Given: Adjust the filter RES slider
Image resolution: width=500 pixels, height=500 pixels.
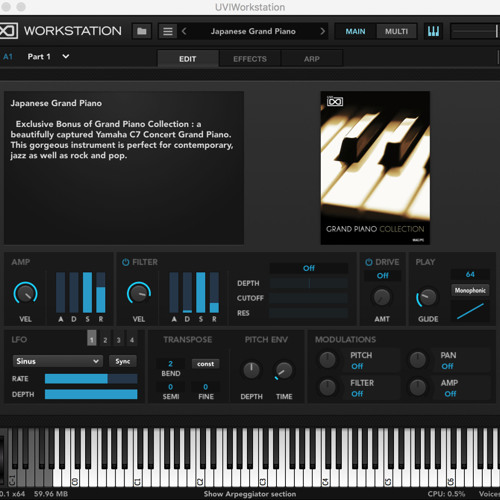Looking at the screenshot, I should click(309, 313).
